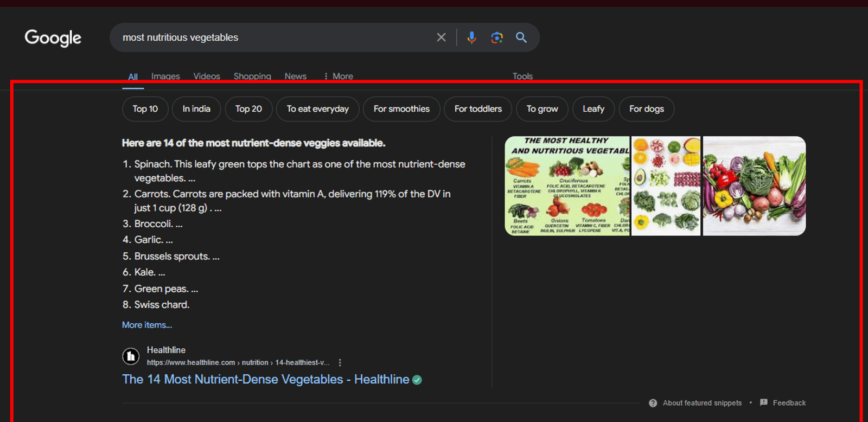
Task: Switch to the Images tab
Action: (165, 76)
